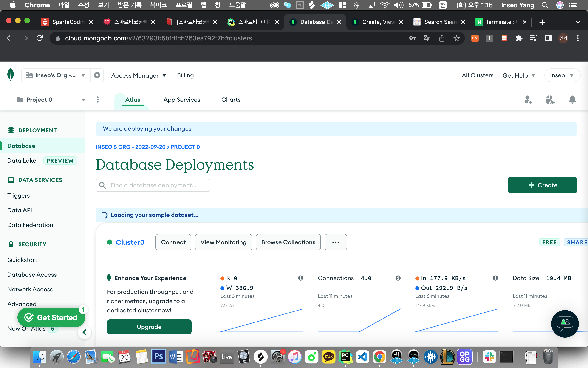
Task: Open Data Federation in sidebar
Action: click(30, 225)
